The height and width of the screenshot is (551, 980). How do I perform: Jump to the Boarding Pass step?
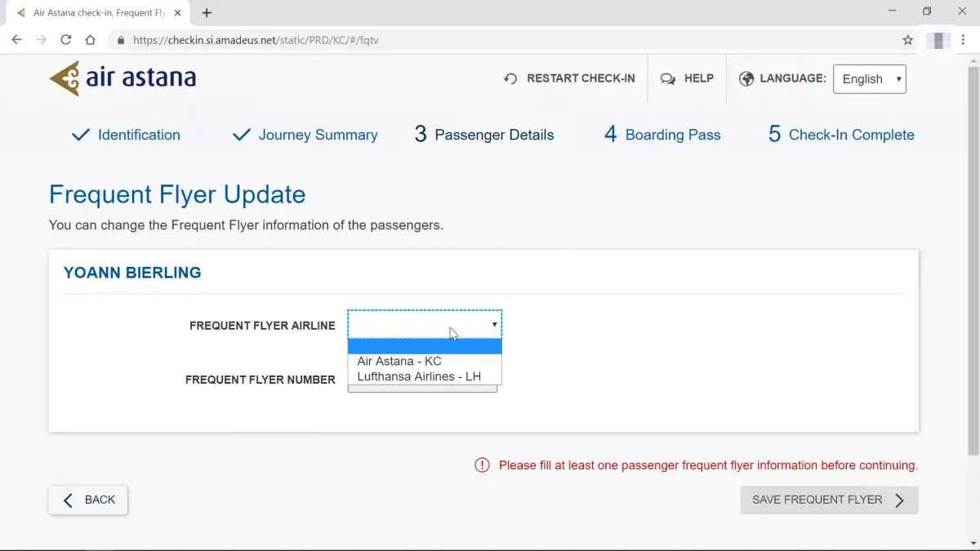click(662, 135)
